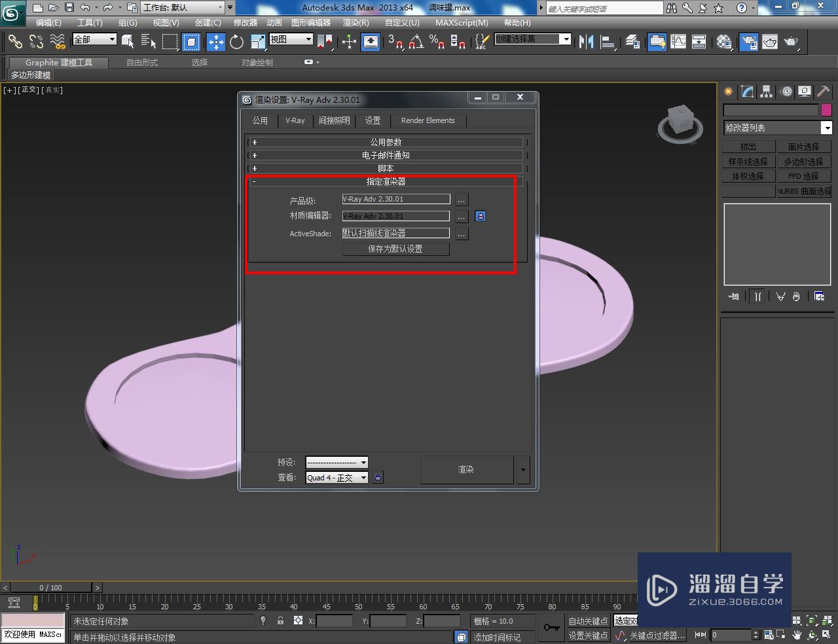Toggle the view lock next to Quad 4
The image size is (838, 644).
tap(378, 478)
